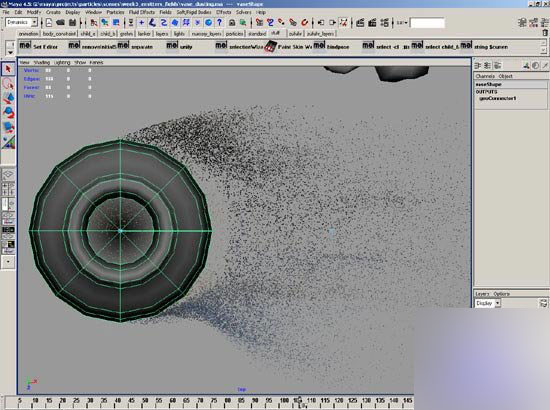Click the Paint Skin Weights shelf icon
The width and height of the screenshot is (550, 410).
270,46
